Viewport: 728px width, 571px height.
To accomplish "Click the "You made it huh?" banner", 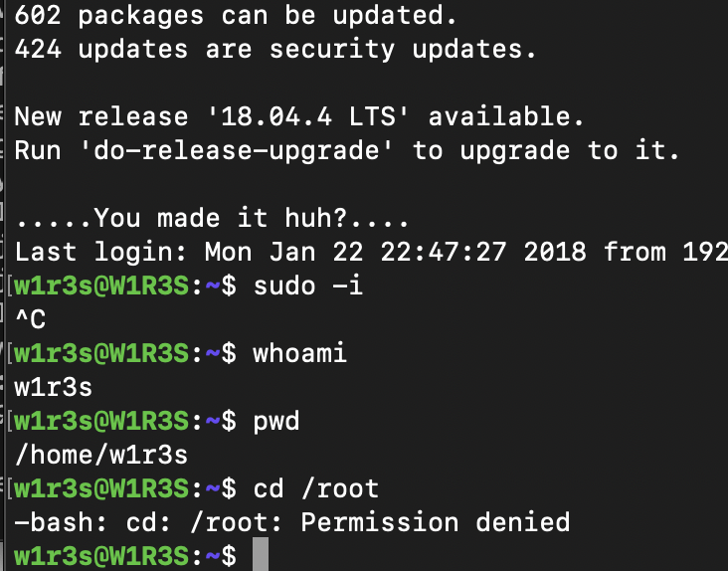I will coord(214,218).
